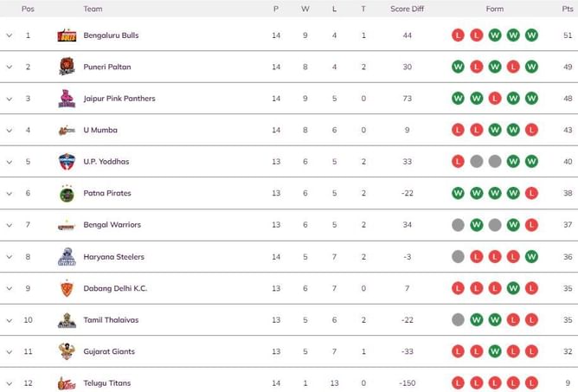578x392 pixels.
Task: Expand the Bengal Warriors row chevron
Action: coord(10,225)
